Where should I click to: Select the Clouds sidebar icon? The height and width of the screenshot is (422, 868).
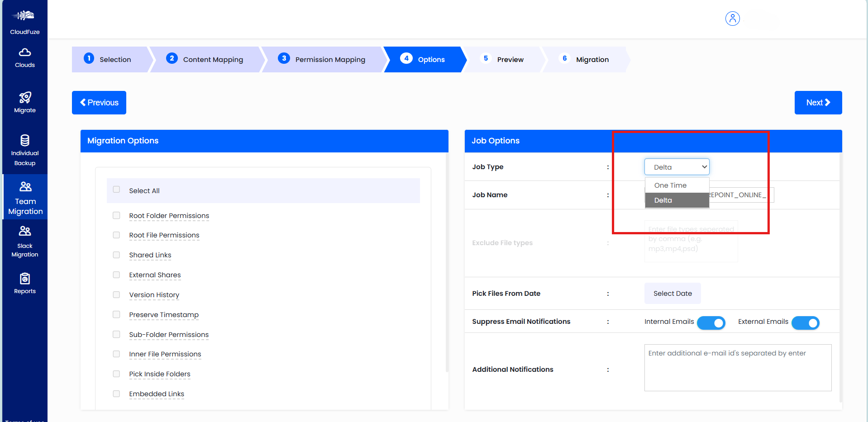[24, 57]
